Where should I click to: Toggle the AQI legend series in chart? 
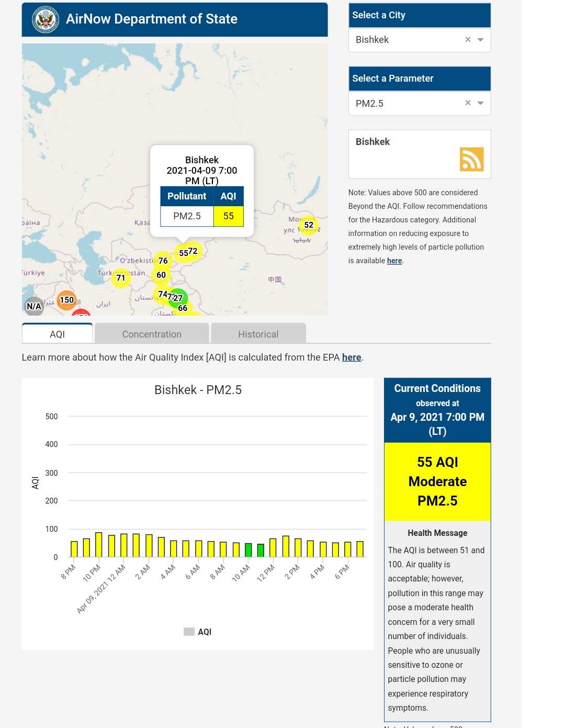pos(198,632)
